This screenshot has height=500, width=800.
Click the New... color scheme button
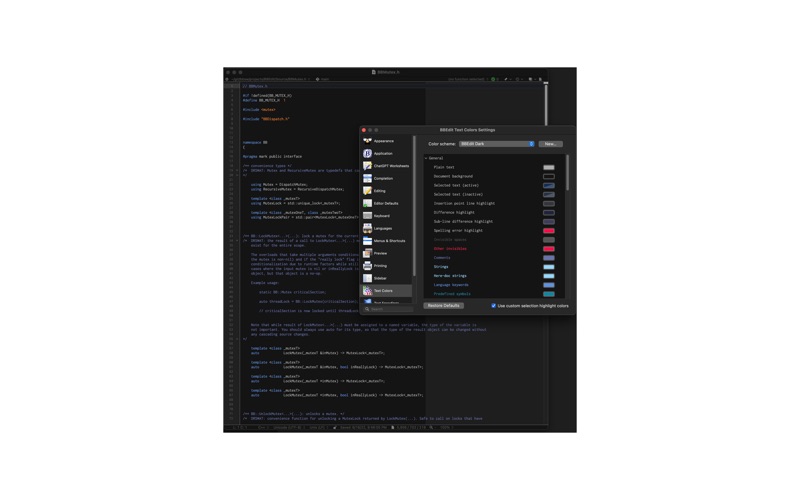click(550, 144)
